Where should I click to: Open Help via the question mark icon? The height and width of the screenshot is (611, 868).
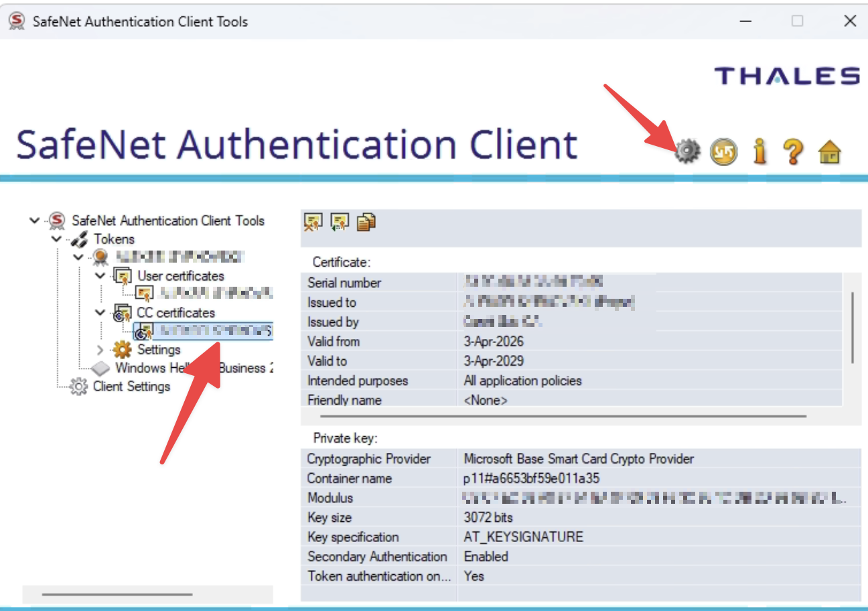(793, 151)
